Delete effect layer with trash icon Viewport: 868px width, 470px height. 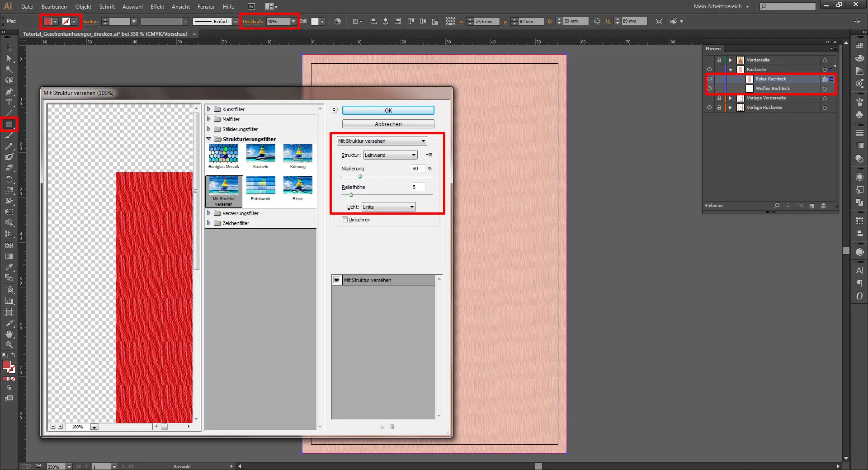coord(392,426)
